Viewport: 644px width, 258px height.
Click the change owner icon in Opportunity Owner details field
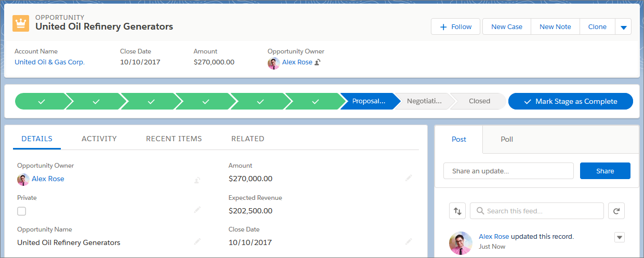coord(197,180)
